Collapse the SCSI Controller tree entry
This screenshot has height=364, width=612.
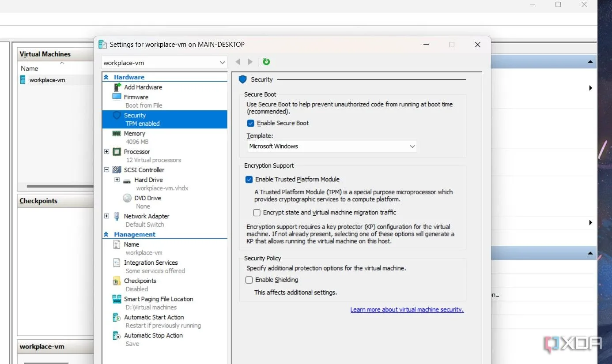[106, 169]
